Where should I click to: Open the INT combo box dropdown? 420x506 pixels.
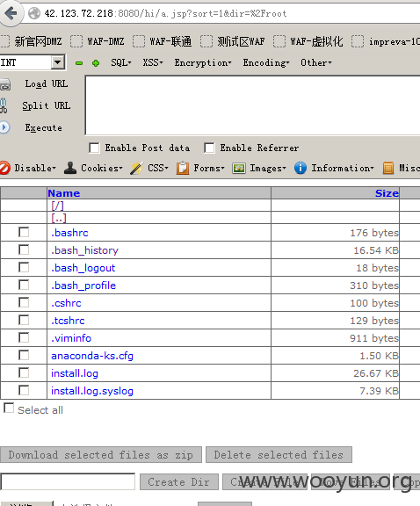58,62
